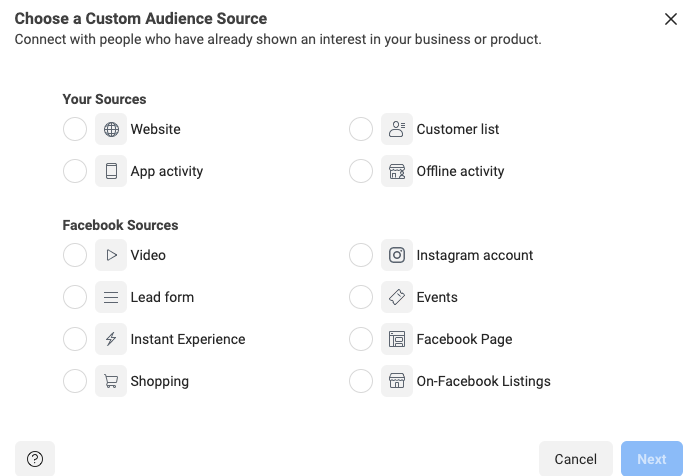Click the globe icon beside Website
This screenshot has width=690, height=476.
pyautogui.click(x=111, y=129)
